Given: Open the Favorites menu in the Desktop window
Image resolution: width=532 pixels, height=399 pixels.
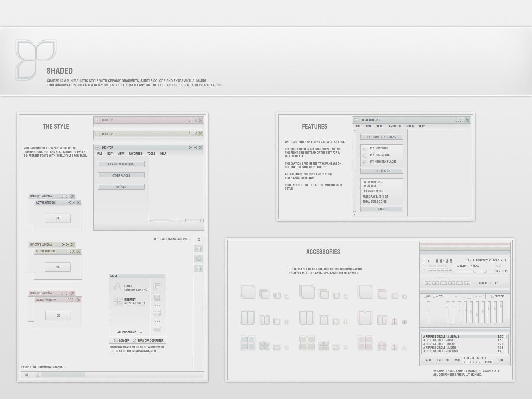Looking at the screenshot, I should tap(135, 154).
